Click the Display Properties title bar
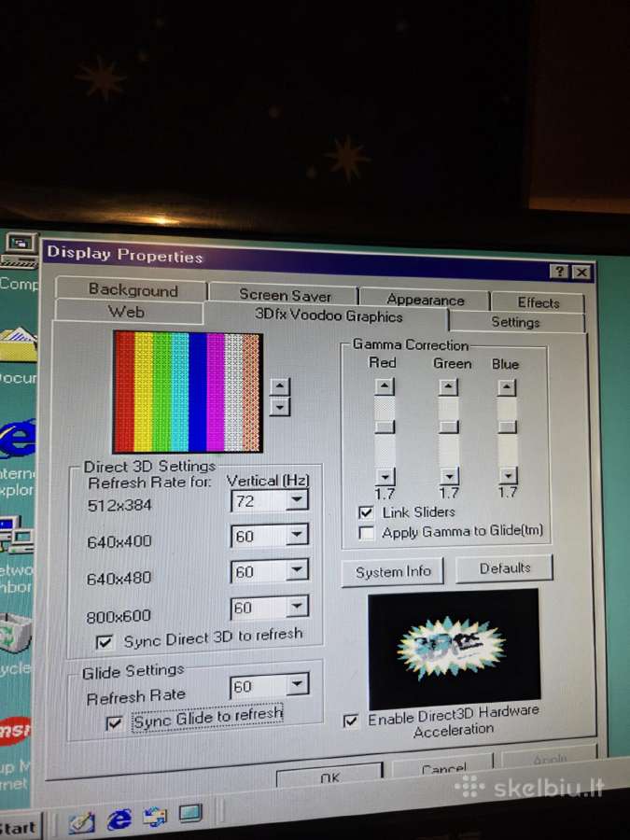This screenshot has width=630, height=840. pos(316,261)
